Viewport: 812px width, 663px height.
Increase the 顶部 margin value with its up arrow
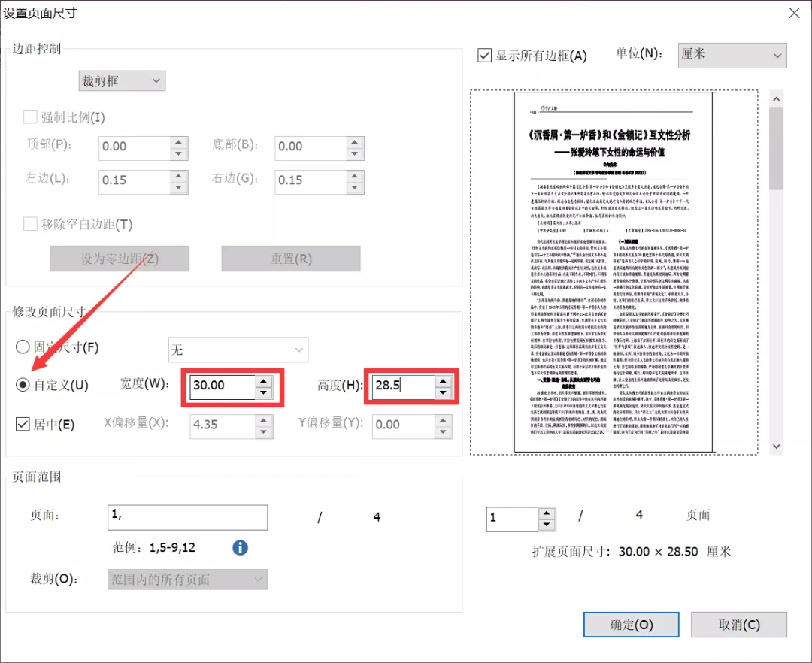pyautogui.click(x=178, y=143)
